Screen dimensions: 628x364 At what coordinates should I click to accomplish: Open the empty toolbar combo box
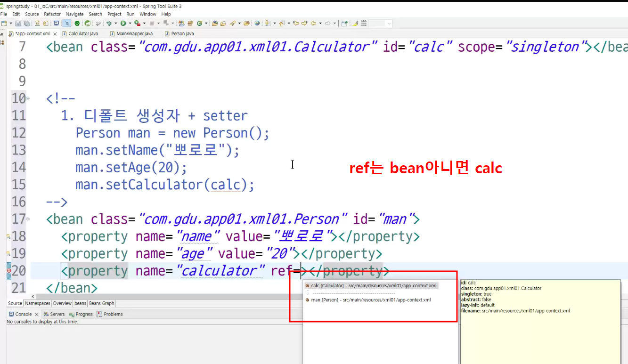tap(380, 23)
